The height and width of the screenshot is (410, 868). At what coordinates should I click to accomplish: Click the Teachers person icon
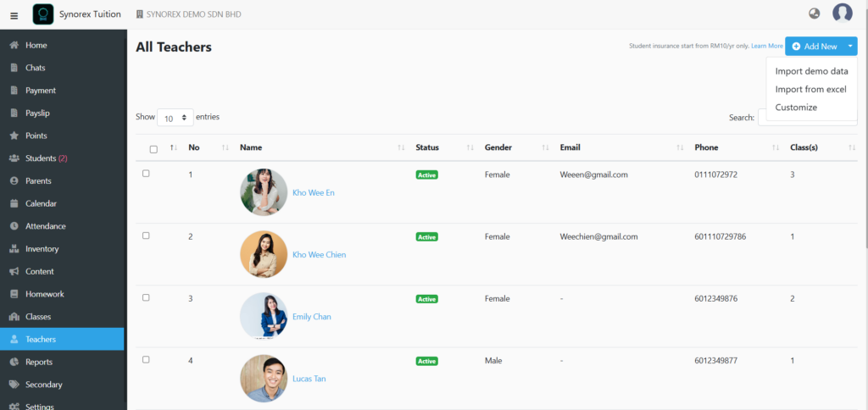tap(14, 339)
